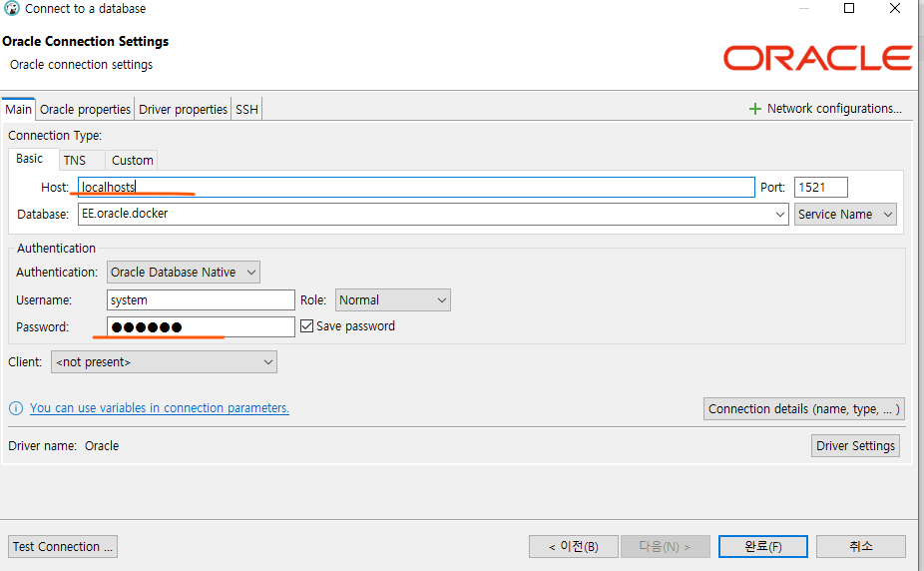Image resolution: width=924 pixels, height=571 pixels.
Task: Click the 취소 cancel button
Action: (x=861, y=546)
